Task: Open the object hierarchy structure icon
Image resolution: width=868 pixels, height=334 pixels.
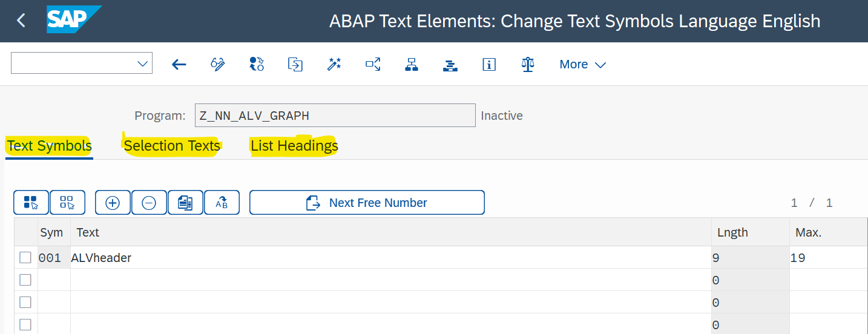Action: (412, 64)
